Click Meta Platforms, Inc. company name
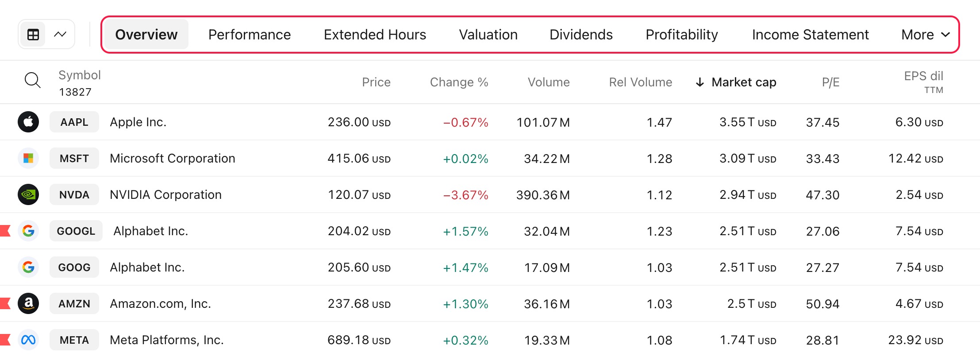980x357 pixels. (x=167, y=340)
